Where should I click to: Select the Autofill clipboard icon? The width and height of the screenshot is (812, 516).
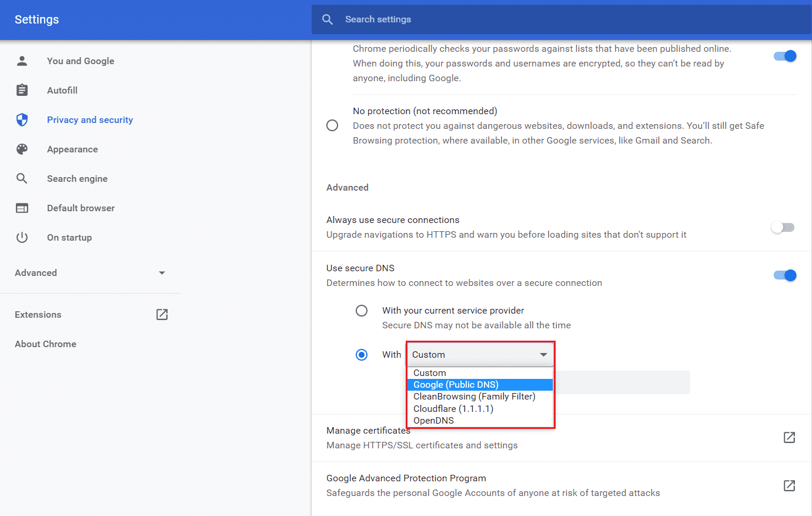22,90
